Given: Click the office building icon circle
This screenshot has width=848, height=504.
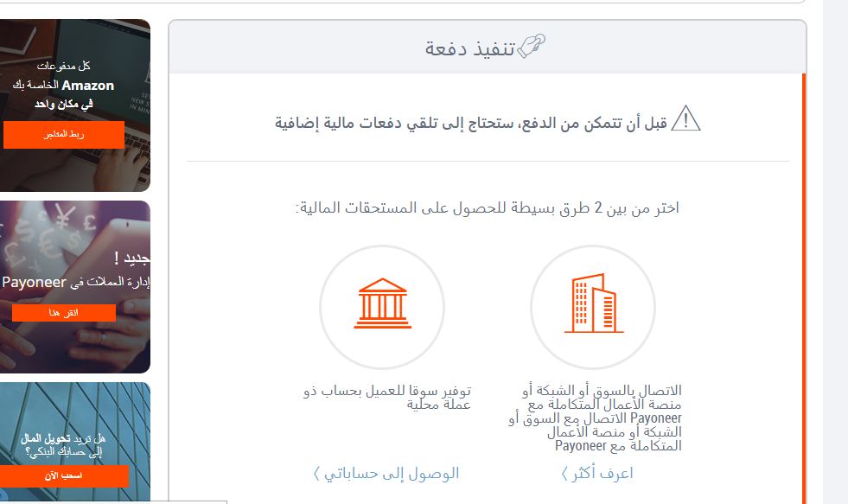Looking at the screenshot, I should (x=593, y=307).
